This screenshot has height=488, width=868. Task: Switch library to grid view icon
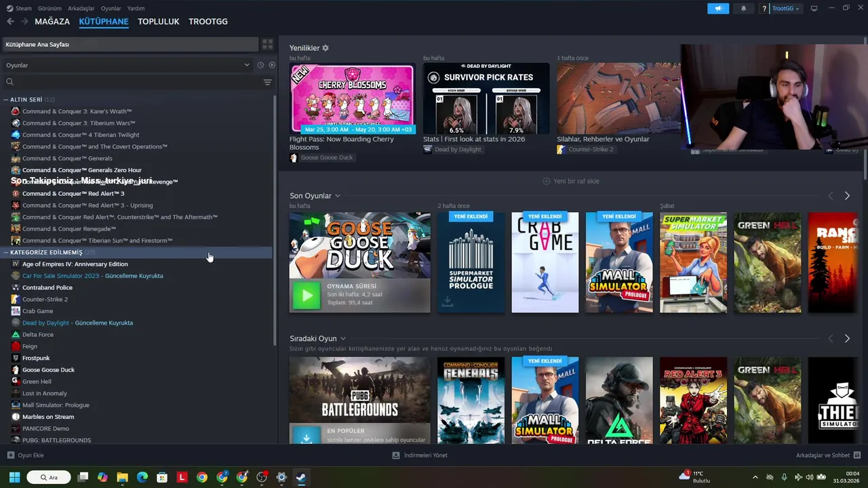[x=268, y=44]
